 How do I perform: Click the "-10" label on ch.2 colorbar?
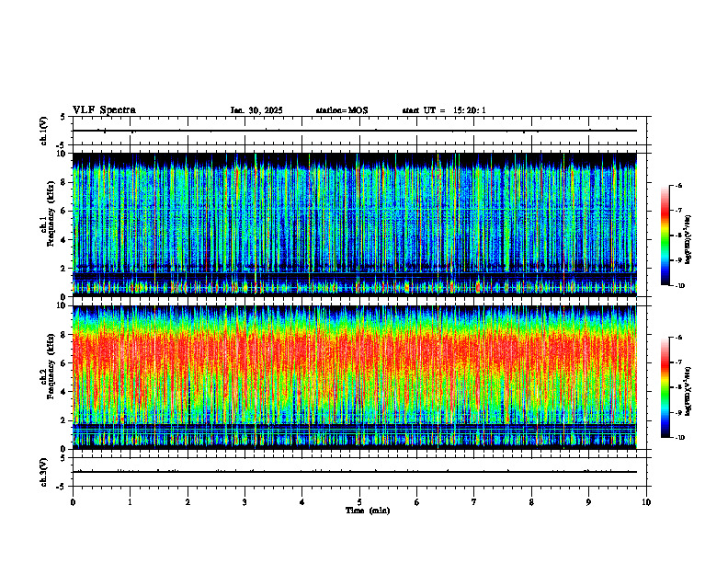[x=679, y=438]
